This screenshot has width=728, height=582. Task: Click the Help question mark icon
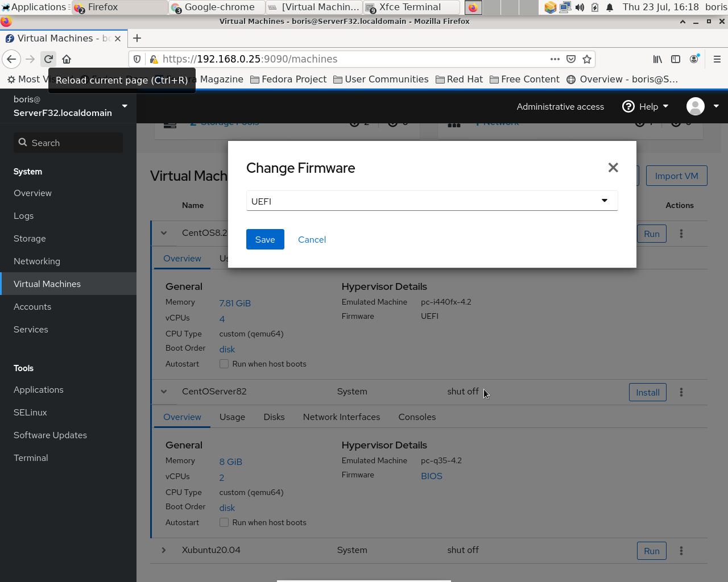click(x=627, y=106)
